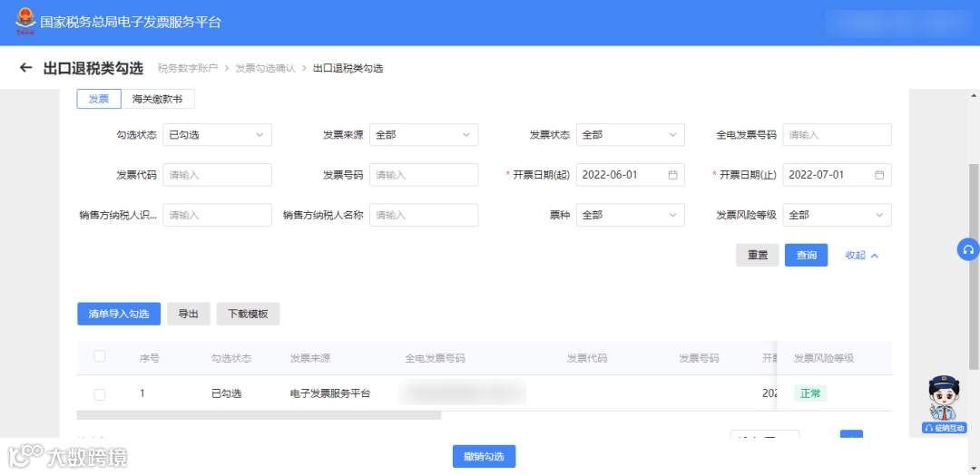Click calendar icon in 开票日期(止) field
This screenshot has height=475, width=980.
[x=878, y=175]
